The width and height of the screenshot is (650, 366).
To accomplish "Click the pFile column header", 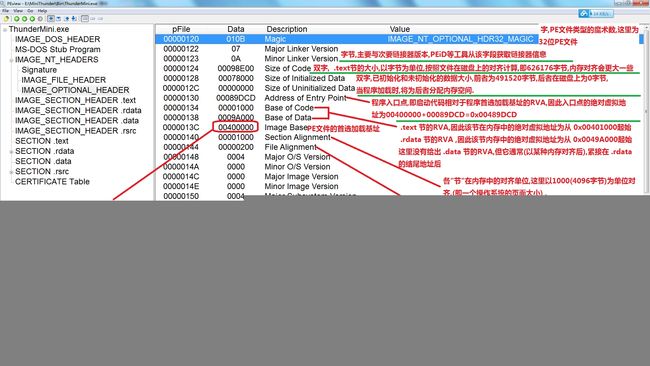I will (x=181, y=29).
